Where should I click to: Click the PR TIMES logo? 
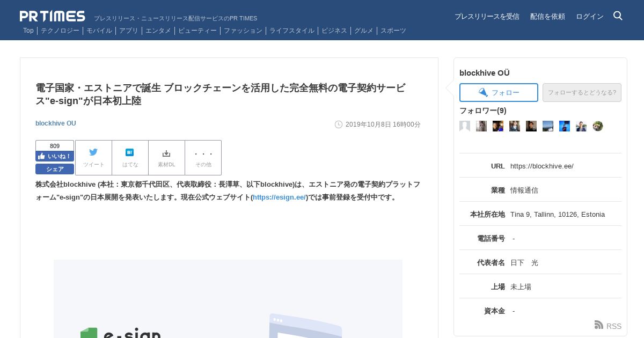pyautogui.click(x=53, y=16)
